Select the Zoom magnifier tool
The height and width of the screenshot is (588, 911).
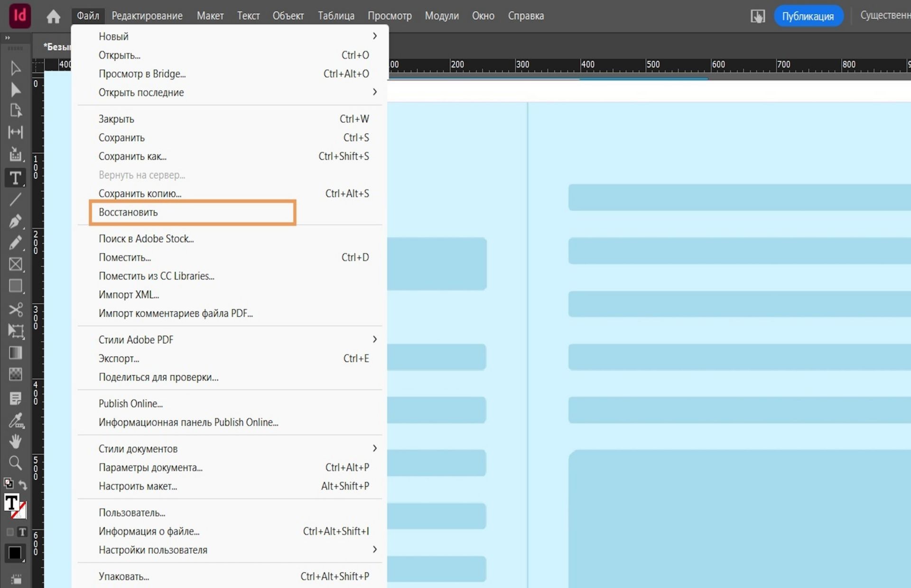[15, 463]
